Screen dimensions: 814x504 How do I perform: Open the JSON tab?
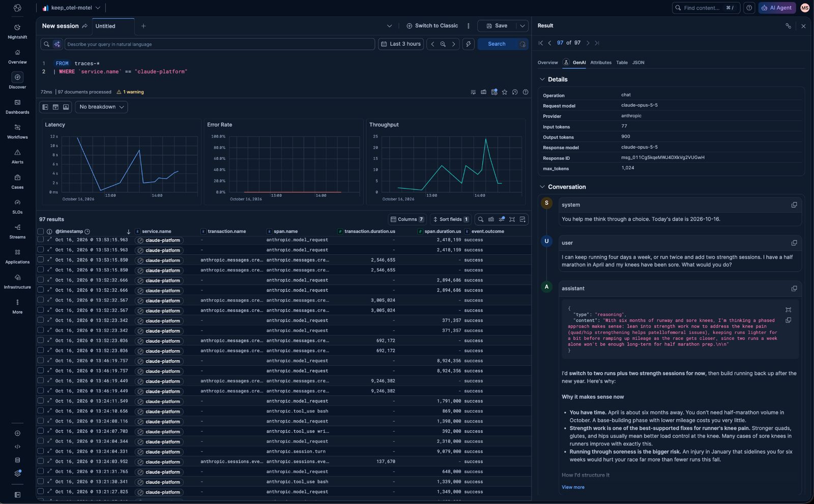point(638,63)
